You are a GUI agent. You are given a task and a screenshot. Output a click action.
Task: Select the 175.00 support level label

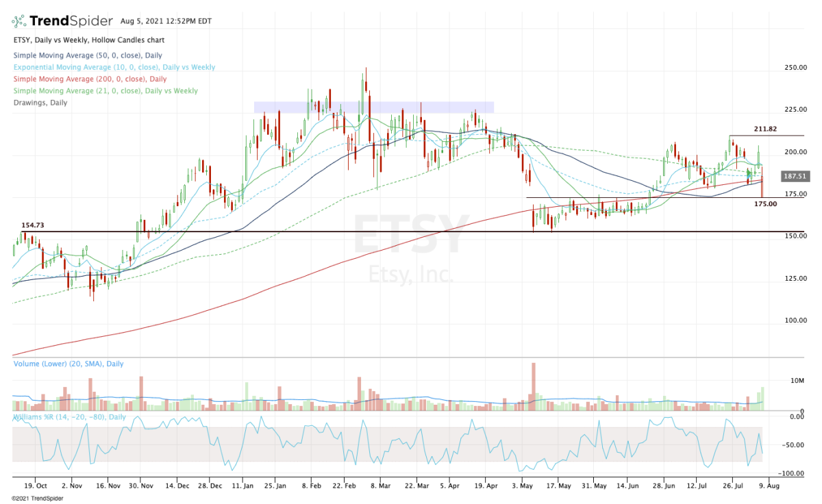pos(766,203)
